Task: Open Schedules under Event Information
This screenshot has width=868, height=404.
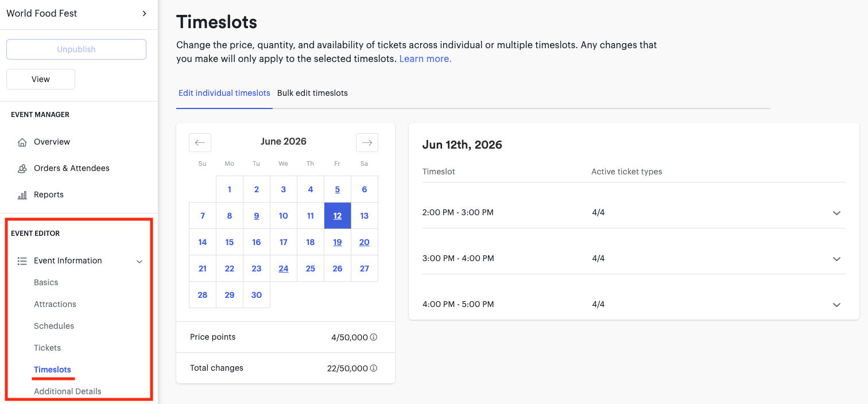Action: pos(54,326)
